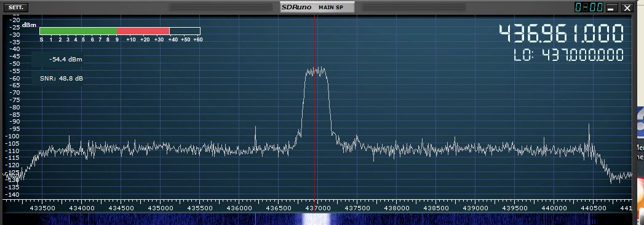This screenshot has width=644, height=225.
Task: Click the S9 mark on the S-meter scale
Action: point(117,40)
